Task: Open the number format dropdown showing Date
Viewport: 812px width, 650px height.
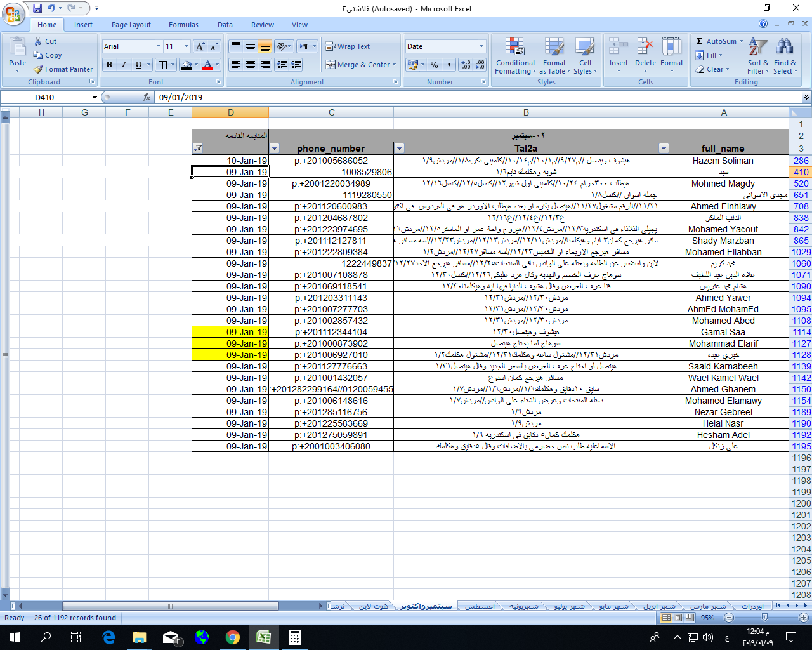Action: (x=481, y=46)
